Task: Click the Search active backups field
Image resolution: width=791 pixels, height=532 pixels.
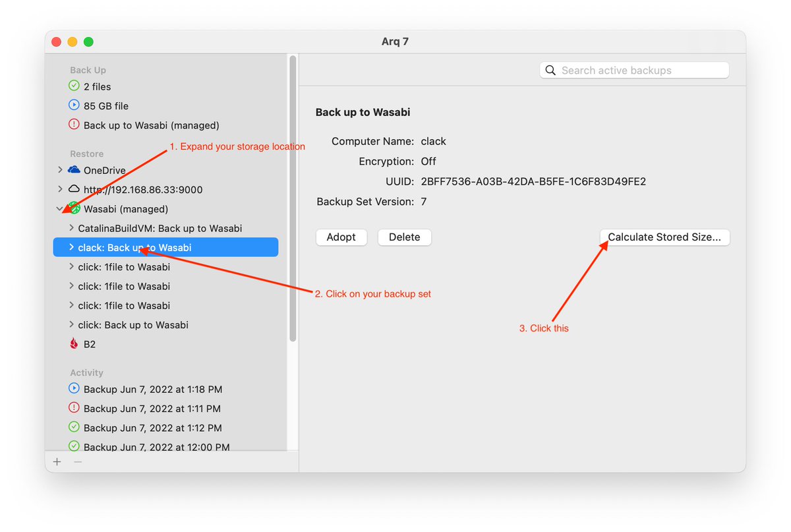Action: coord(635,71)
